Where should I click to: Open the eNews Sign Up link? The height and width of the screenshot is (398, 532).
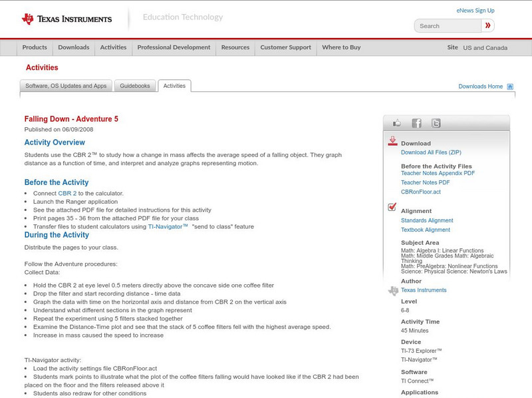(475, 11)
